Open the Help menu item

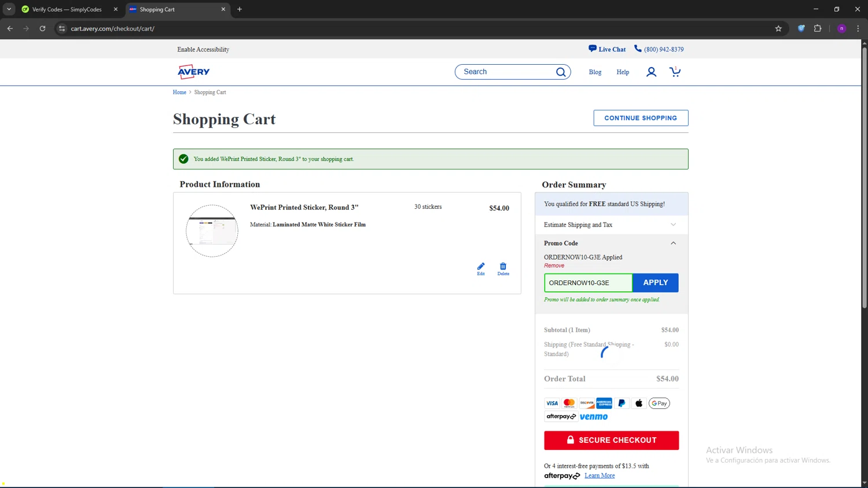click(623, 72)
